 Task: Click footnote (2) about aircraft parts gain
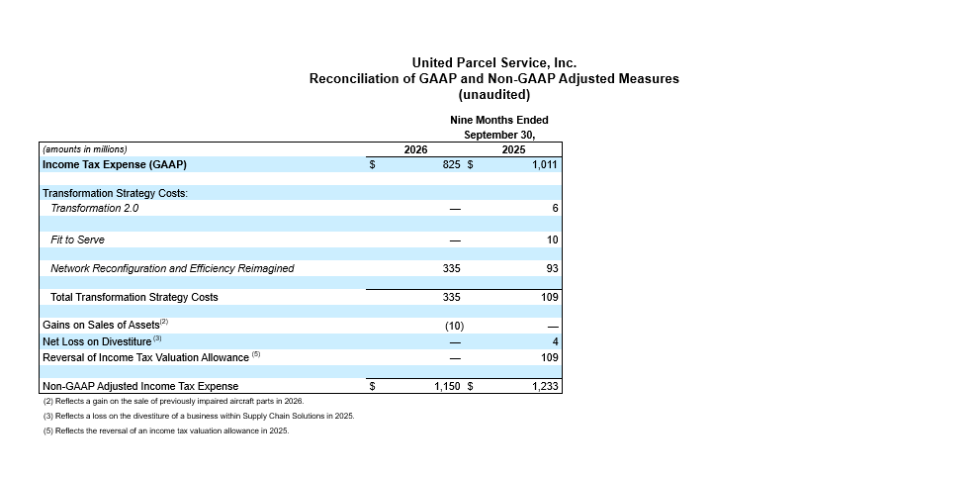pos(174,402)
